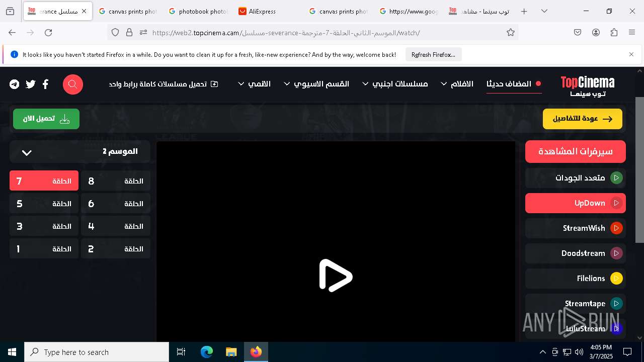Open the Save to Pocket icon

click(x=578, y=33)
